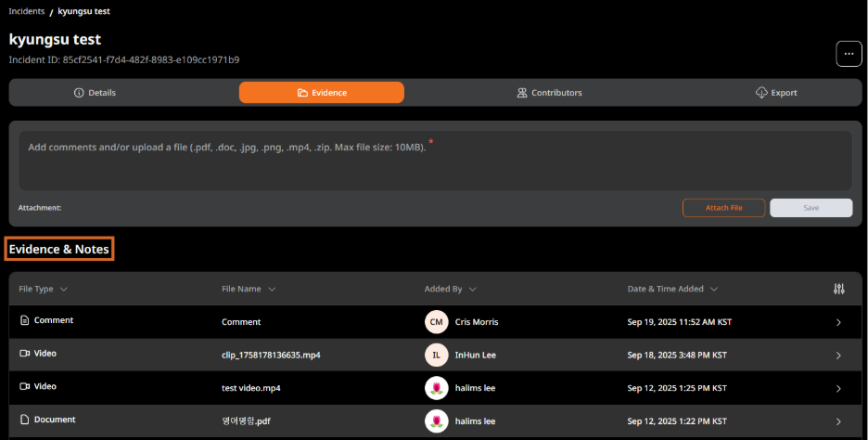Click Cris Morris CM avatar
The image size is (868, 440).
click(x=436, y=322)
